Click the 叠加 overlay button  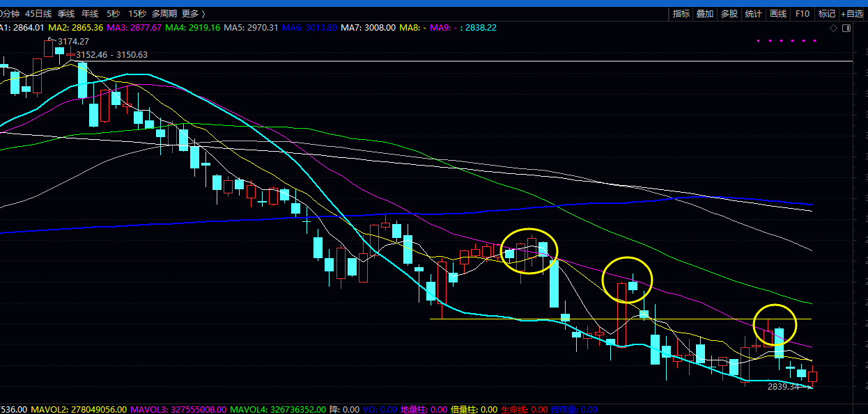[x=705, y=14]
